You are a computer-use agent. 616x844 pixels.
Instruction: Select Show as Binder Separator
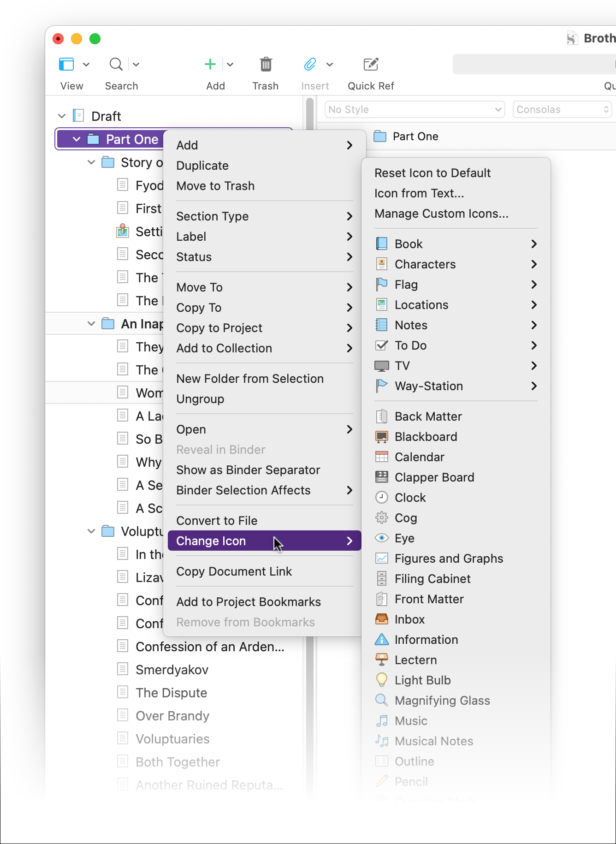pyautogui.click(x=248, y=470)
